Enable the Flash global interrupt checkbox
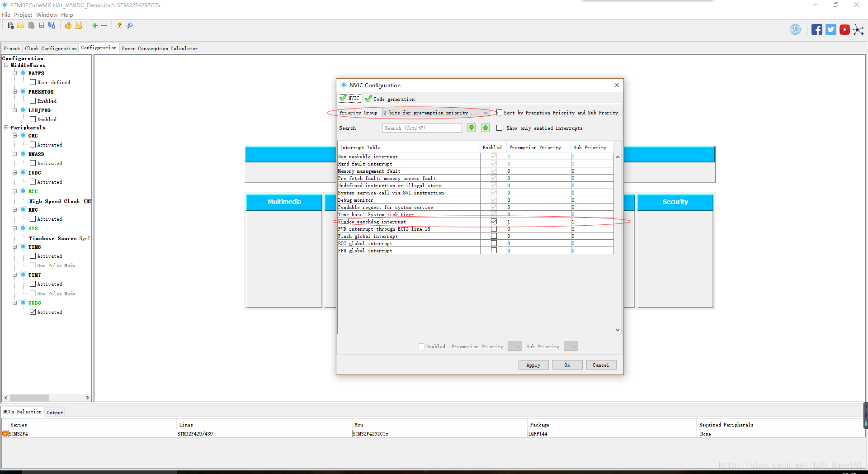This screenshot has height=474, width=868. pos(494,236)
